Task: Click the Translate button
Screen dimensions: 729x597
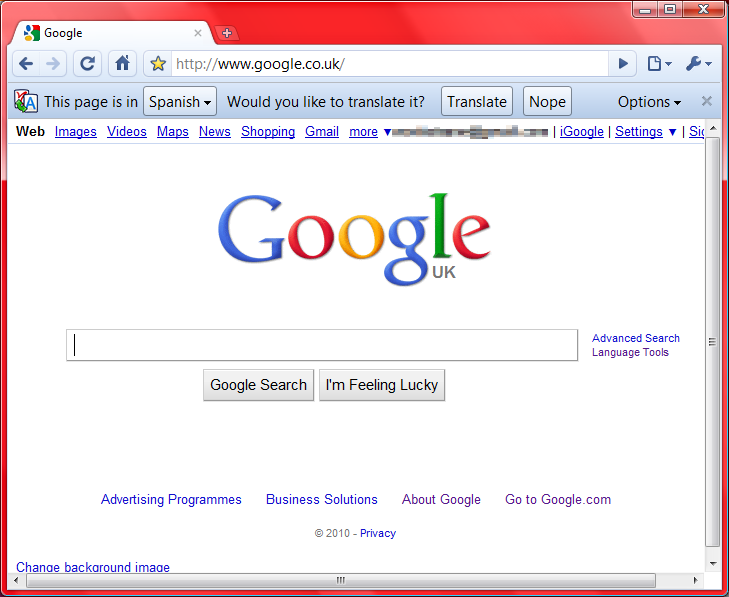Action: click(x=477, y=101)
